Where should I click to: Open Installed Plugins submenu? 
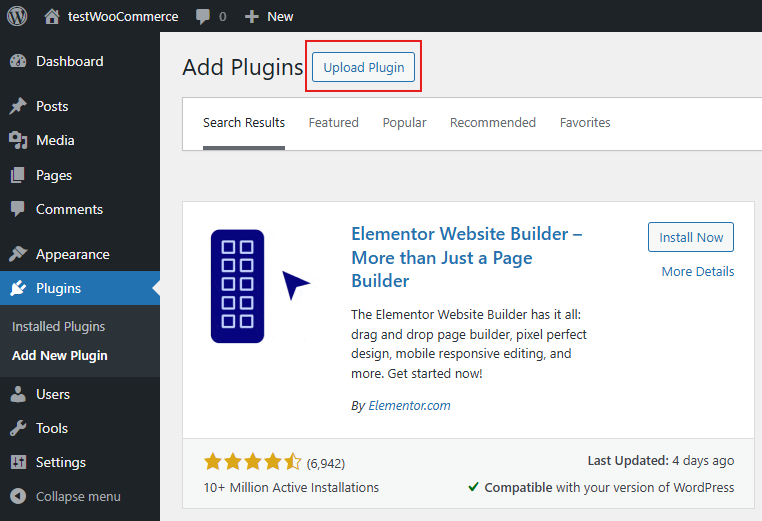click(x=58, y=327)
